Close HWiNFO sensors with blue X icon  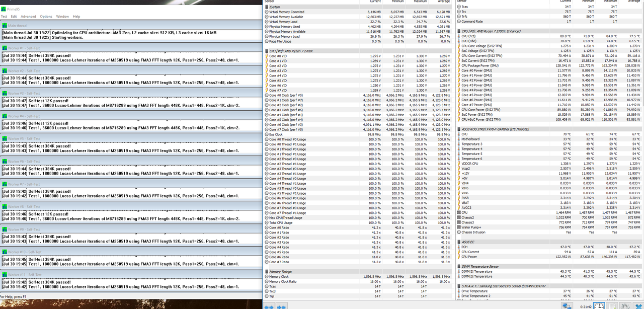pyautogui.click(x=638, y=305)
